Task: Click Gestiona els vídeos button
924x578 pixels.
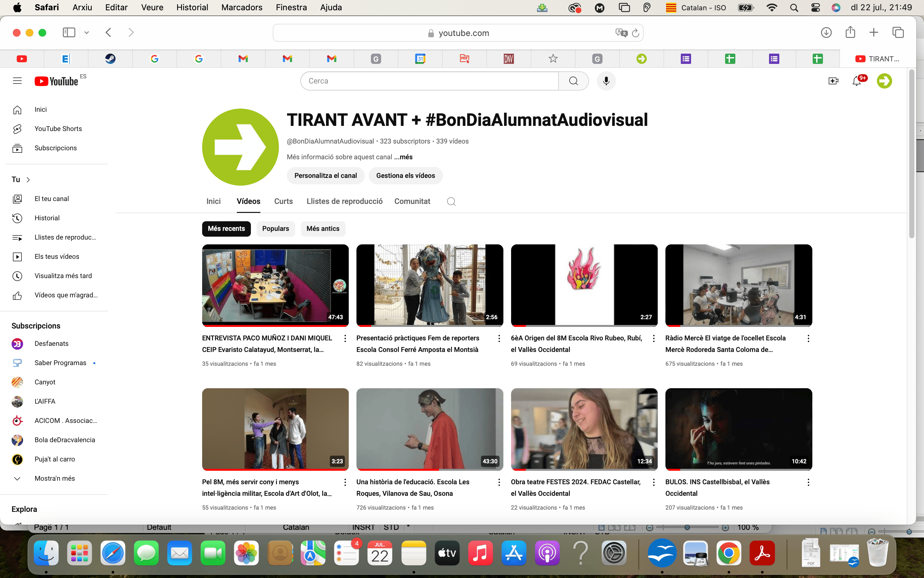Action: point(406,175)
